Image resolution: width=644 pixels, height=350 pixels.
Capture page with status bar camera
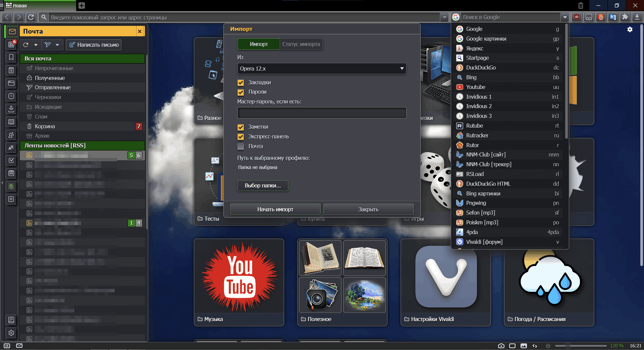coord(501,346)
